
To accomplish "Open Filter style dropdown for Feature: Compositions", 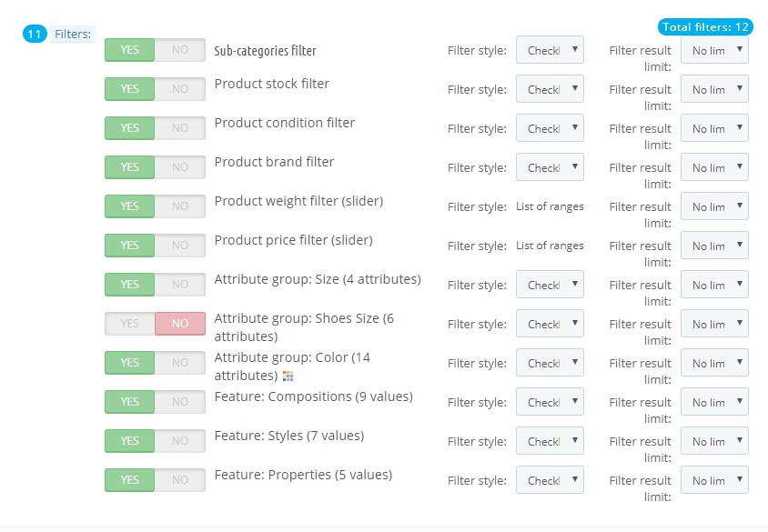I will pyautogui.click(x=550, y=402).
